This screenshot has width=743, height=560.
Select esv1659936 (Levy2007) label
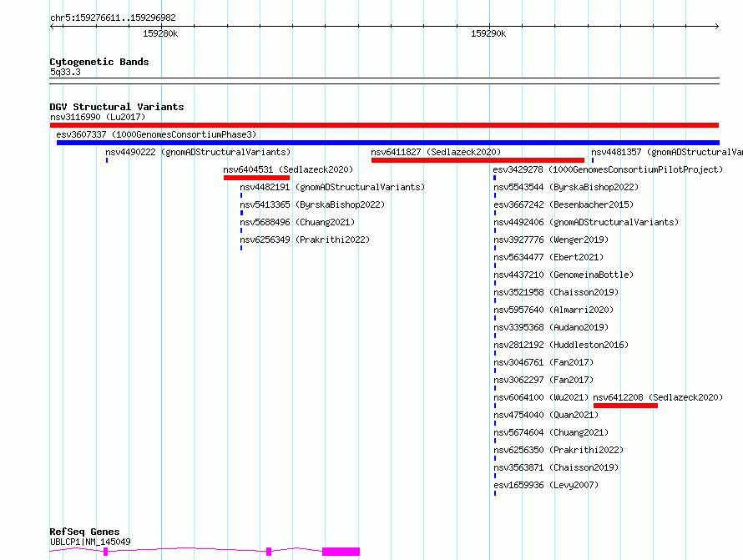(546, 485)
